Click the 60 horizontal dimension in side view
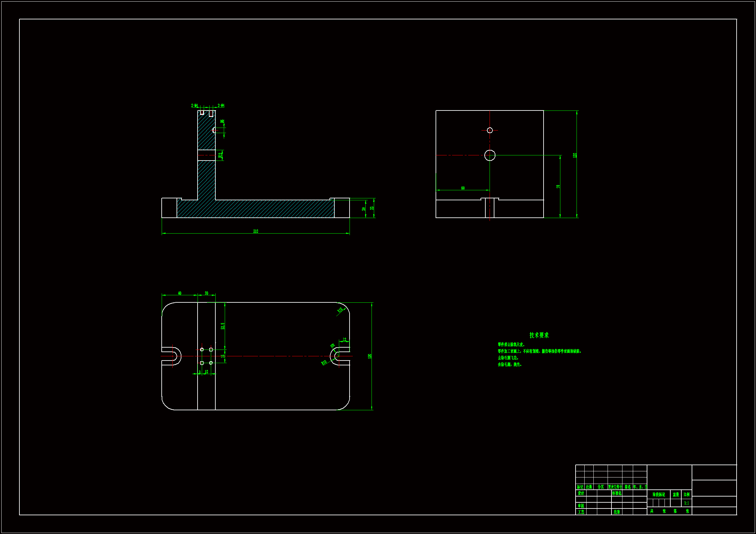Image resolution: width=756 pixels, height=534 pixels. coord(463,188)
